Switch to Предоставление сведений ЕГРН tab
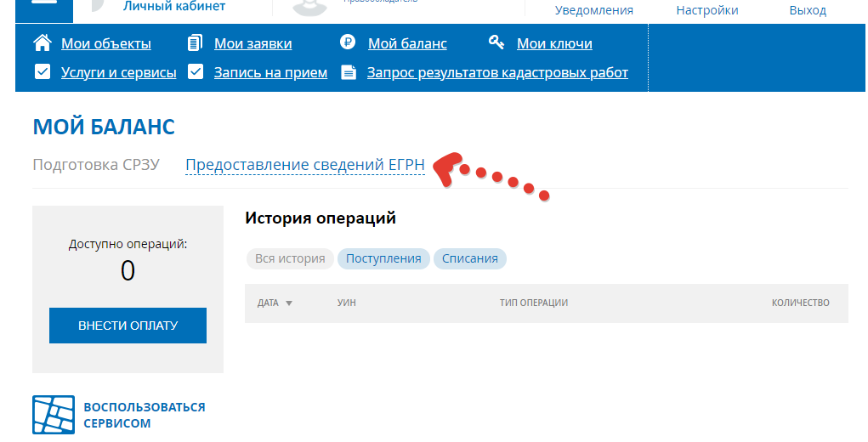 tap(305, 165)
